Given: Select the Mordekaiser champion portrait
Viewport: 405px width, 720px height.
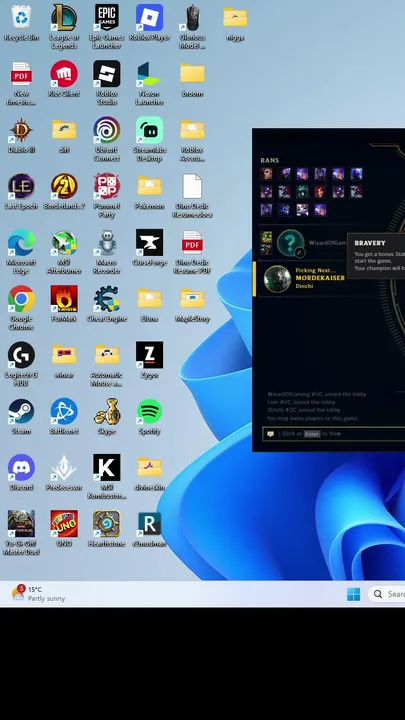Looking at the screenshot, I should pos(277,279).
